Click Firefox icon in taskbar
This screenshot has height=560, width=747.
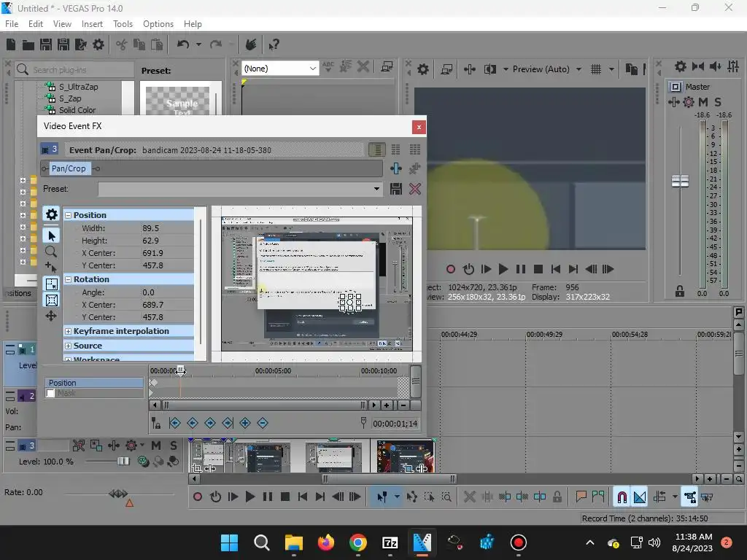pos(326,542)
